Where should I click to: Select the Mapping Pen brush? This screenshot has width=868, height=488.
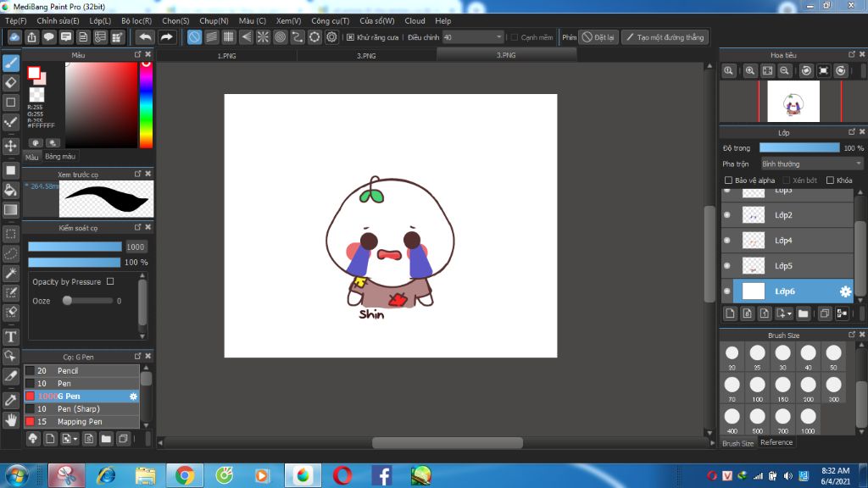81,422
